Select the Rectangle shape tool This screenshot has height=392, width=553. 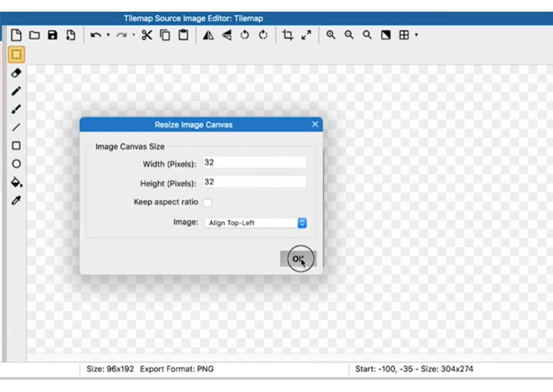coord(16,146)
